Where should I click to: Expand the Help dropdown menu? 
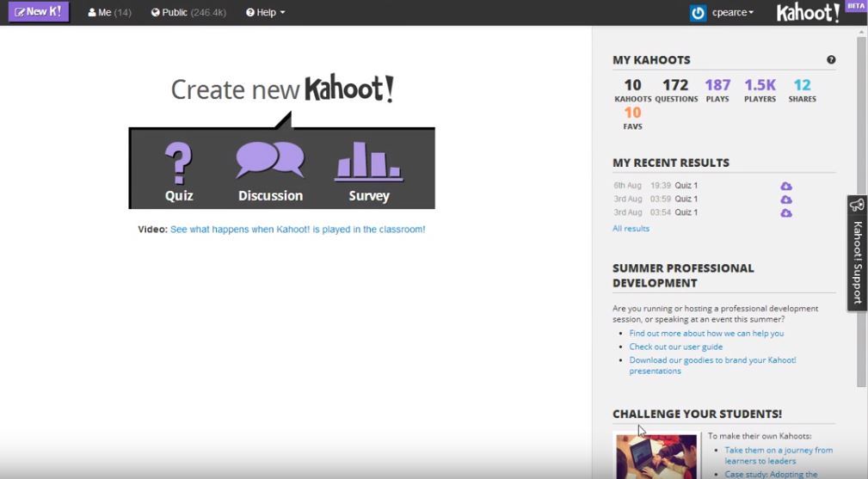point(266,12)
